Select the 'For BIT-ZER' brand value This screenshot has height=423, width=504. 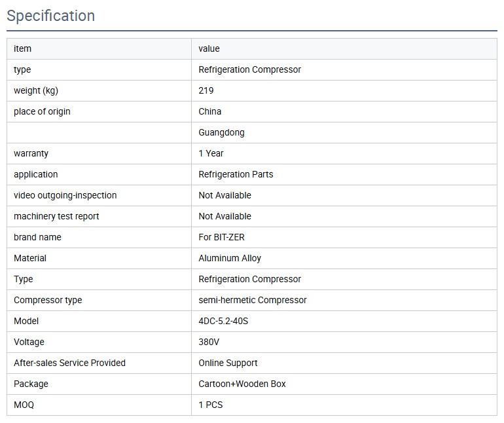point(221,237)
